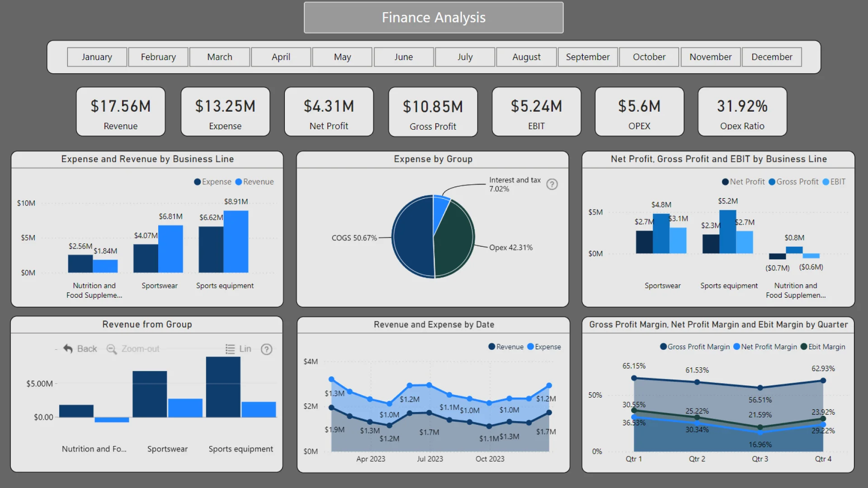
Task: Click the $5.24M EBIT card
Action: (x=536, y=112)
